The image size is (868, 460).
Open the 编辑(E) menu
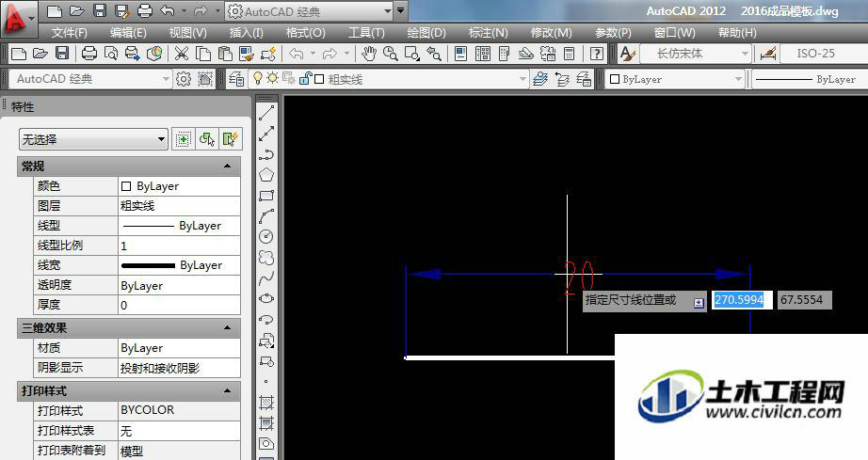(128, 33)
